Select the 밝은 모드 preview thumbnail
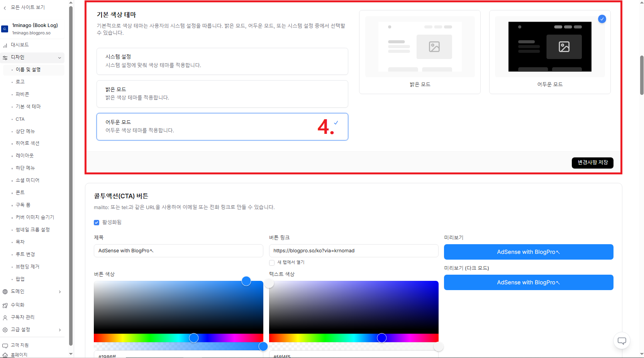Image resolution: width=644 pixels, height=358 pixels. 420,52
